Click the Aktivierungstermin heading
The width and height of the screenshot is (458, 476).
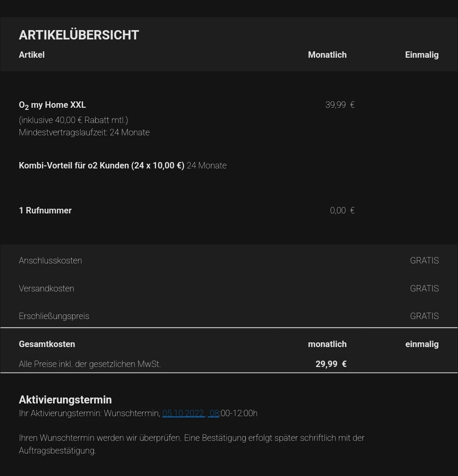coord(65,400)
